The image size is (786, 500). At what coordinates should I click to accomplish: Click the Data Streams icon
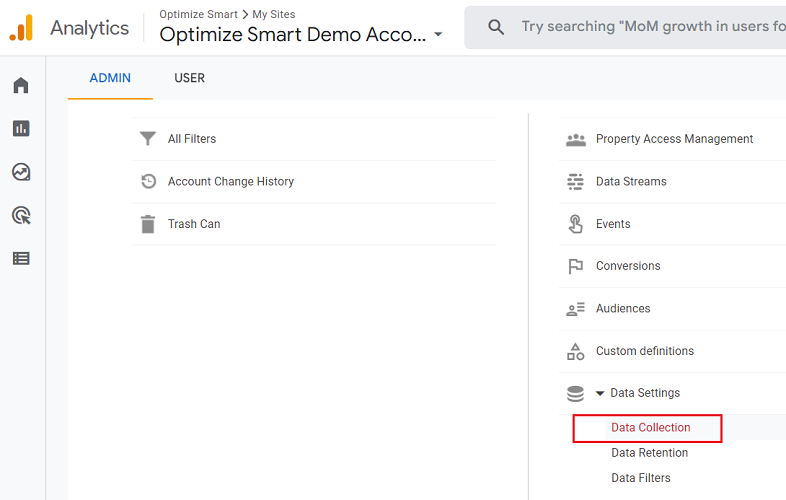575,182
